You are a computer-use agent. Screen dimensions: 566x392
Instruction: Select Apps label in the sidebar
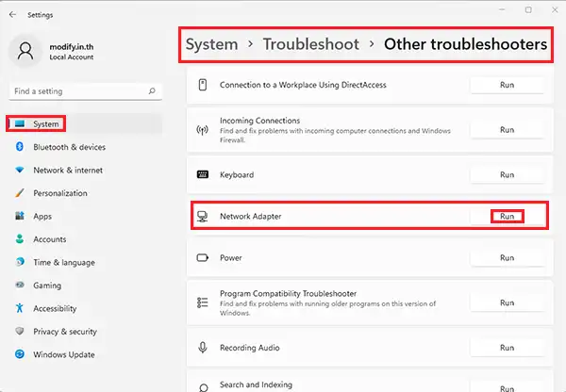[x=42, y=217]
